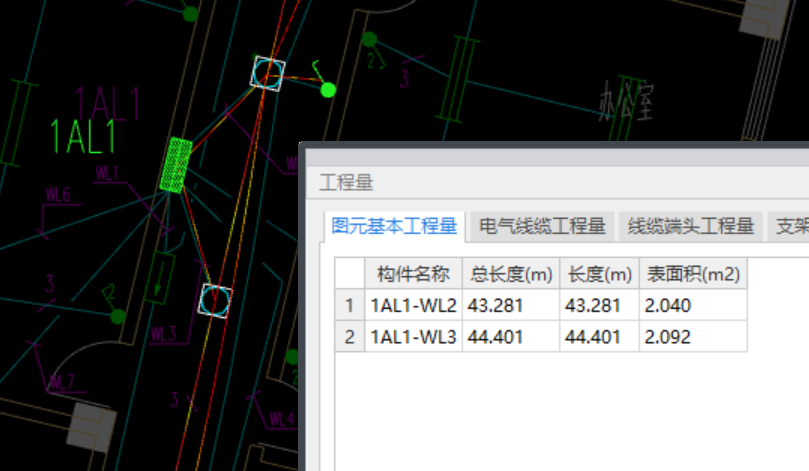809x471 pixels.
Task: Select the 表面积(m2) column header
Action: pos(693,273)
